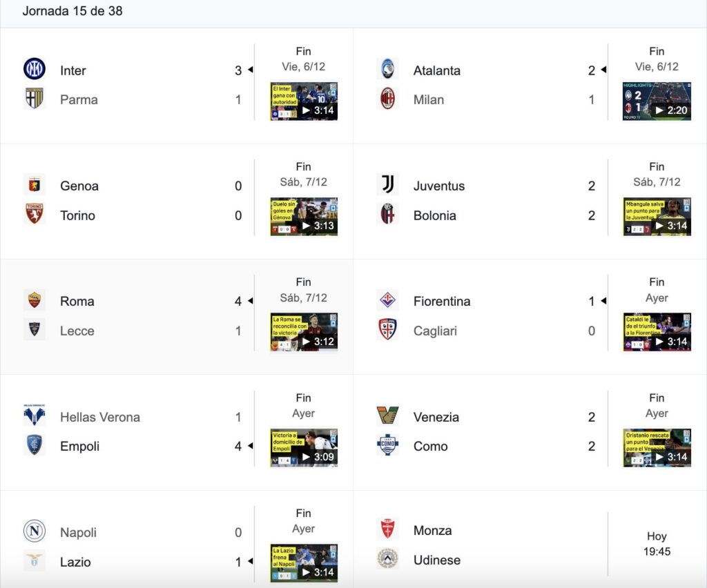Click the Venezia crest icon
Screen dimensions: 707x588
click(388, 416)
